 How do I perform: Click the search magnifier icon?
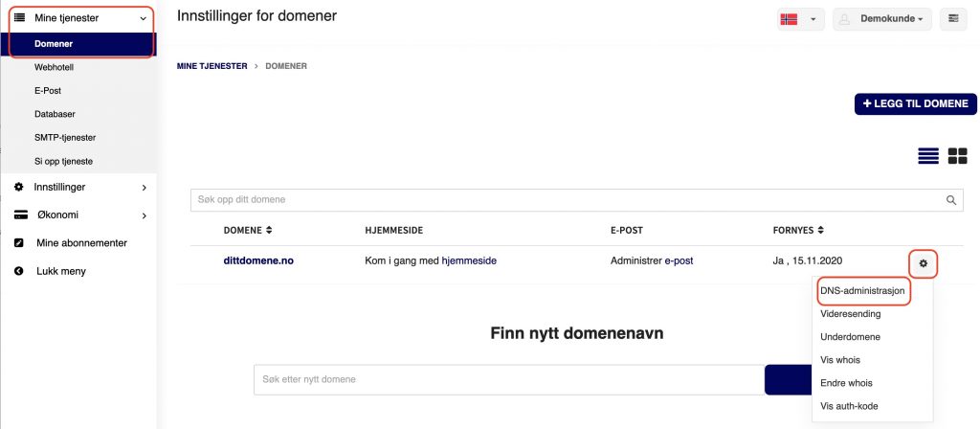951,200
